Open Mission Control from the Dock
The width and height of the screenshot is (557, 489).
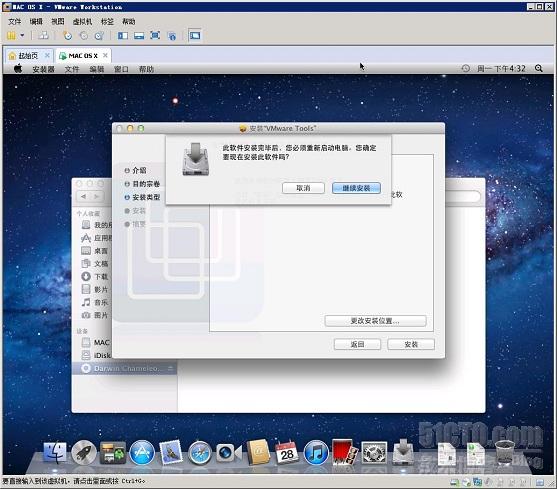tap(113, 453)
